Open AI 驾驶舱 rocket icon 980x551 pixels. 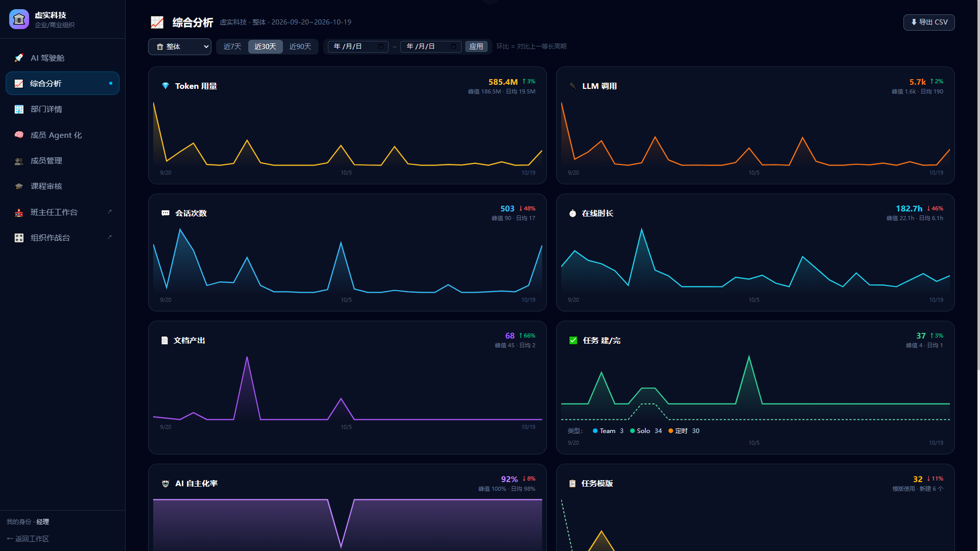pyautogui.click(x=19, y=58)
